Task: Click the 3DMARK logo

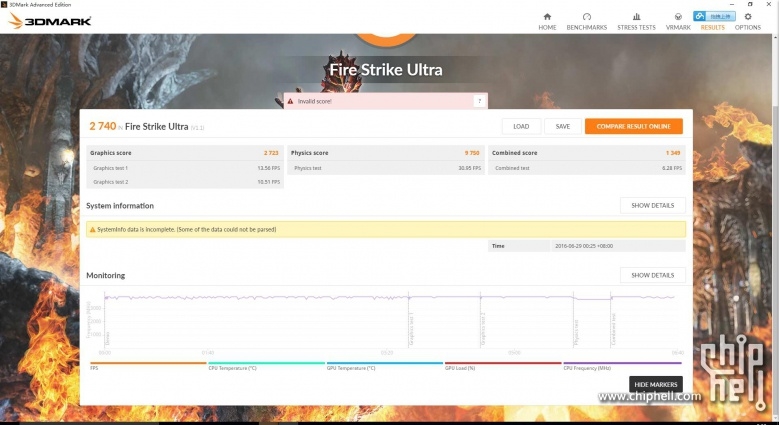Action: tap(50, 21)
